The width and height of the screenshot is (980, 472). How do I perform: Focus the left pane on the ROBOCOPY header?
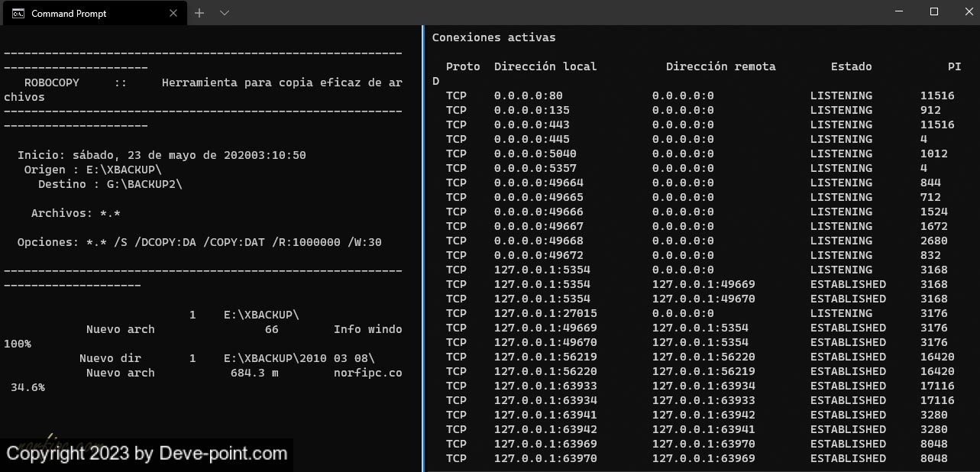(51, 82)
